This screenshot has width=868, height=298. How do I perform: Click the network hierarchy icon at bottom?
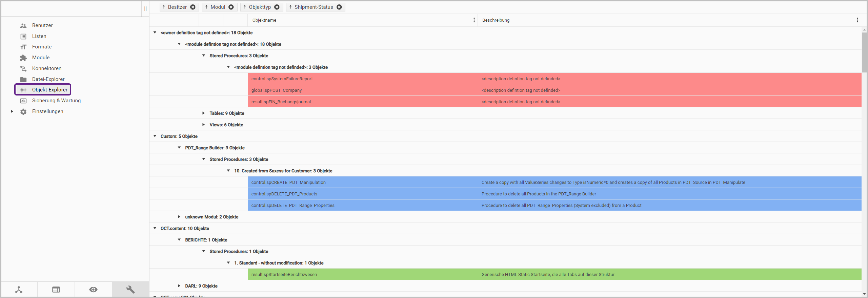(19, 290)
